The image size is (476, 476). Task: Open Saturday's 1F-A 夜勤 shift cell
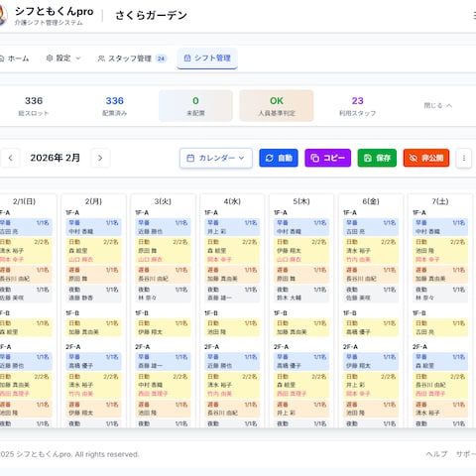(440, 294)
